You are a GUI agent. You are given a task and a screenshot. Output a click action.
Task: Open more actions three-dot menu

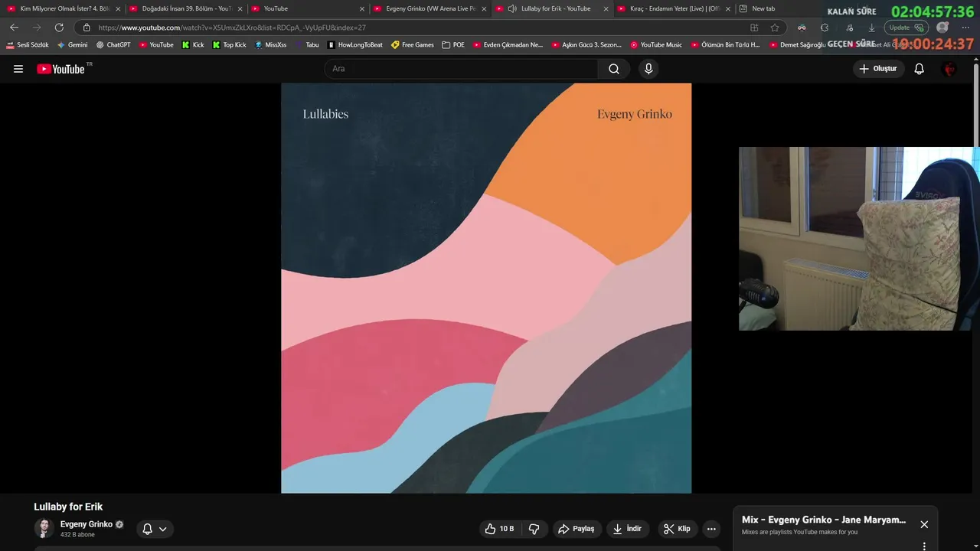711,529
